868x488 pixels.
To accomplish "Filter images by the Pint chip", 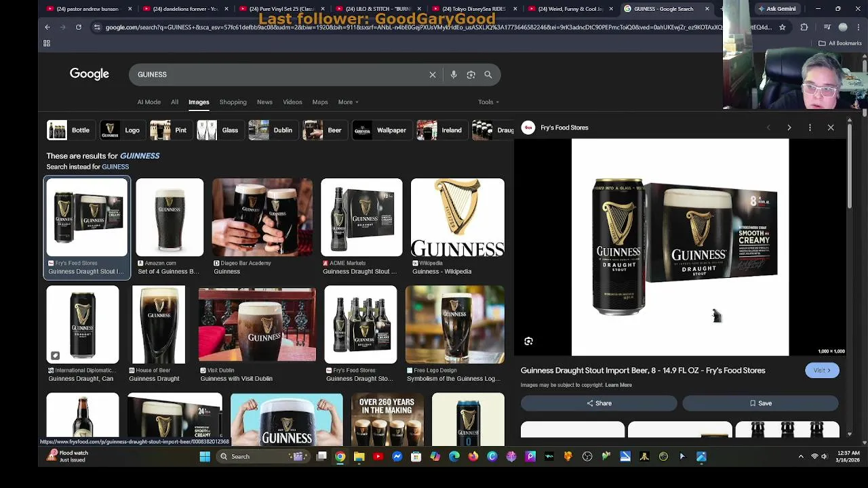I will click(171, 130).
